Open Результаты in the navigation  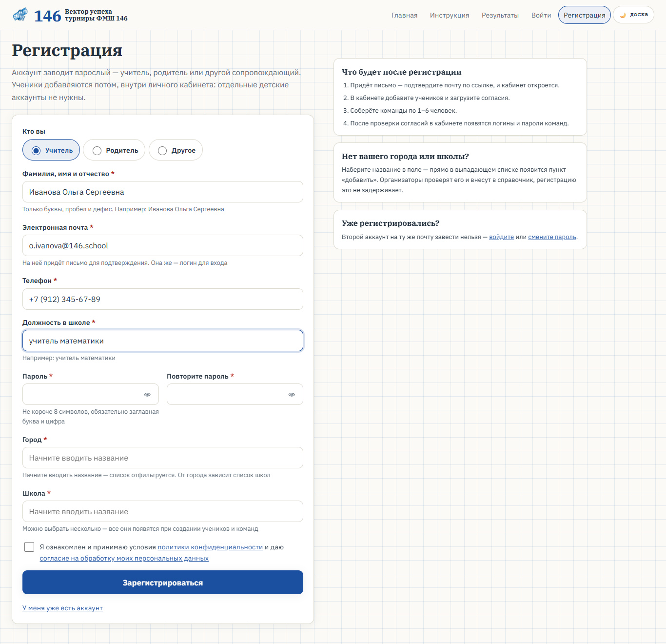500,15
